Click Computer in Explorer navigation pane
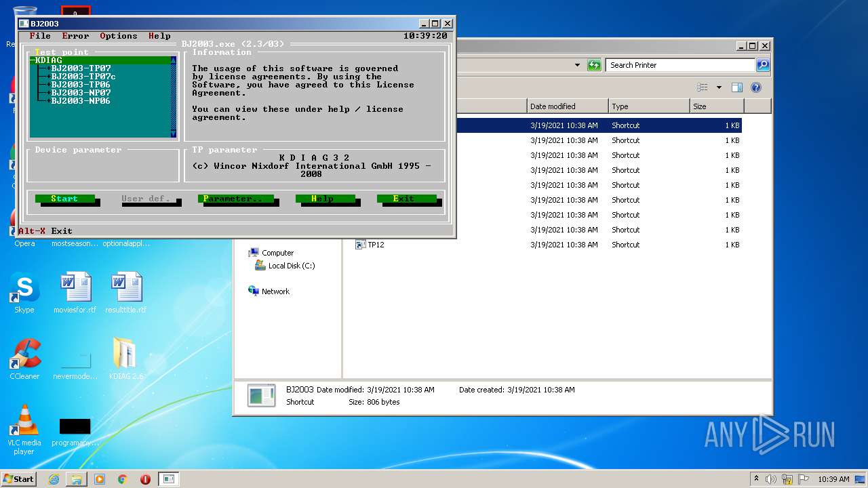Image resolution: width=868 pixels, height=488 pixels. (271, 253)
